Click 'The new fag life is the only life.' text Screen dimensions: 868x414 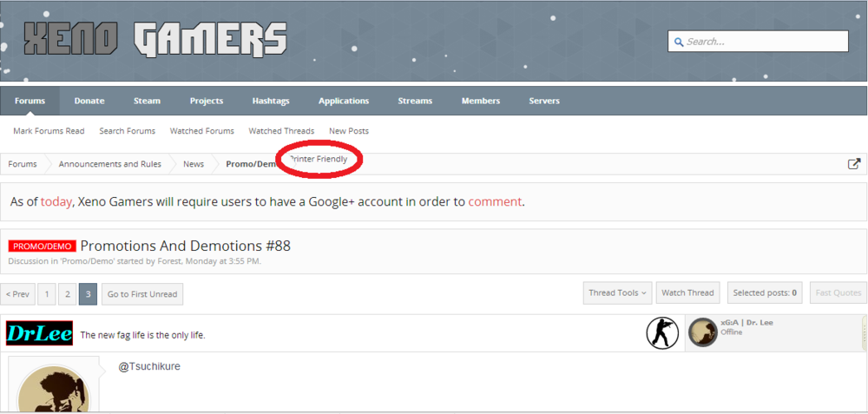(x=143, y=335)
